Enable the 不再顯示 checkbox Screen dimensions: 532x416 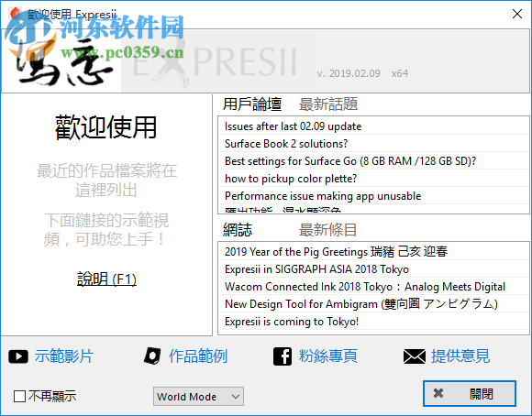(x=19, y=396)
